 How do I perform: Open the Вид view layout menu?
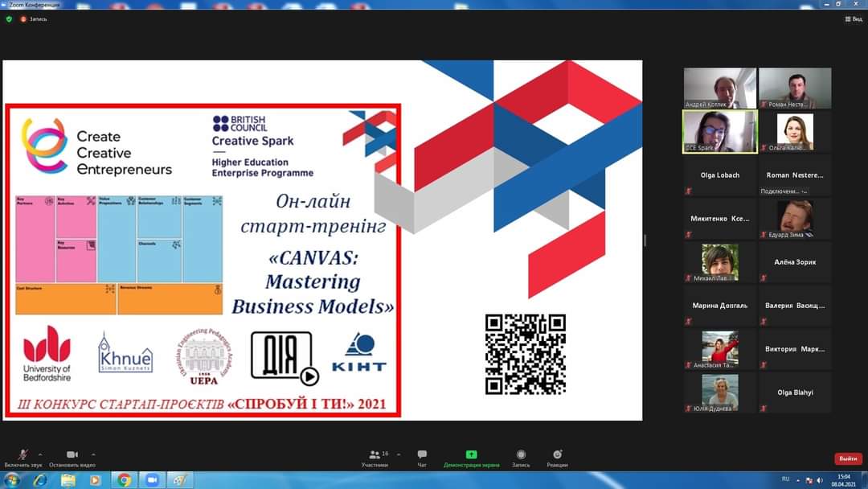point(854,18)
